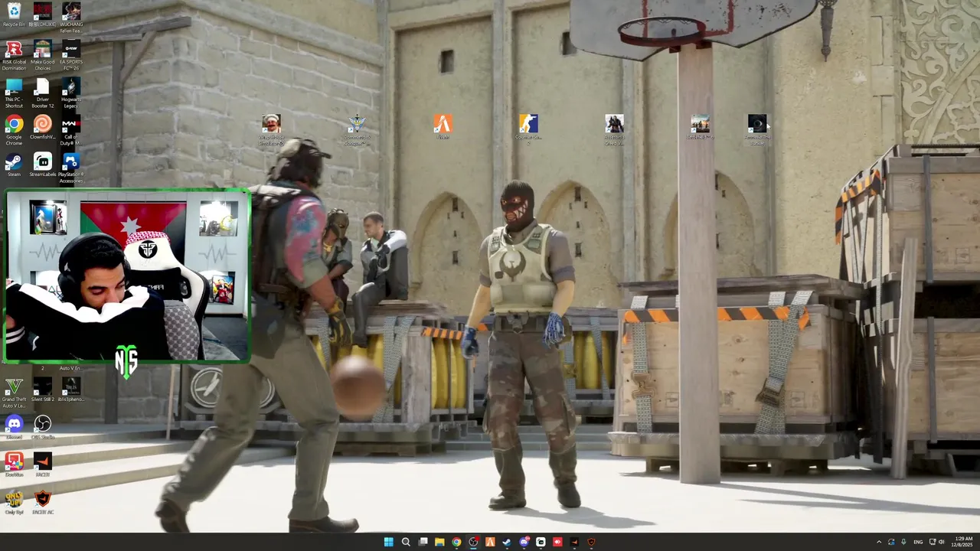Open Call of Duty MW desktop shortcut
Screen dimensions: 980x551
(71, 130)
